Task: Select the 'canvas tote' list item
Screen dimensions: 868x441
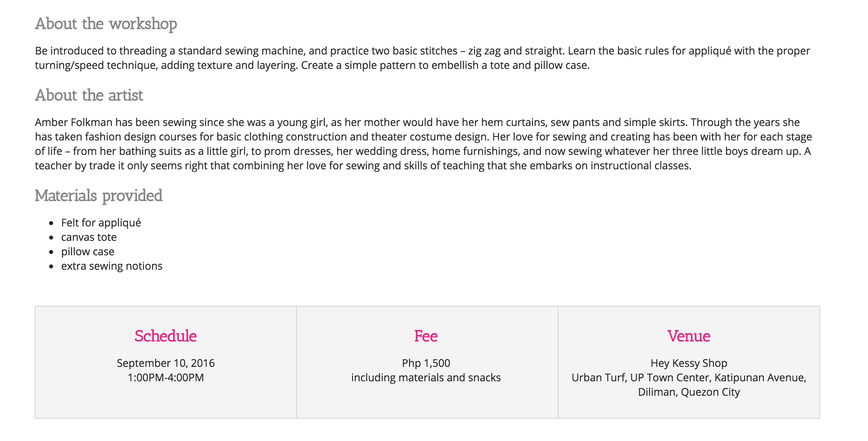Action: click(89, 237)
